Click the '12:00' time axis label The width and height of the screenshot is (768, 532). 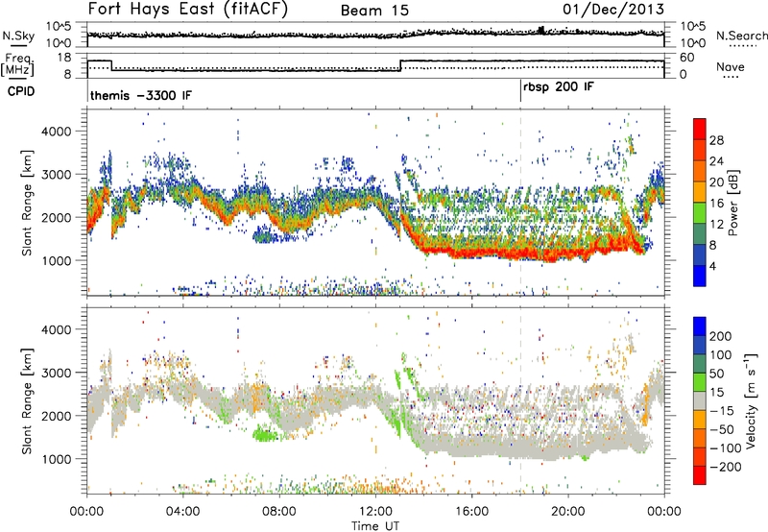(x=375, y=512)
